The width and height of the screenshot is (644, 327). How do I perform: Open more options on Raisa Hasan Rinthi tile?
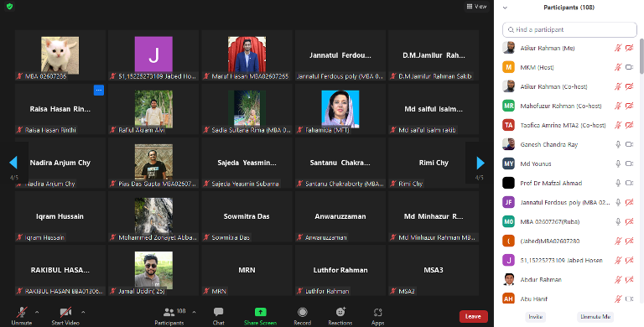point(99,90)
